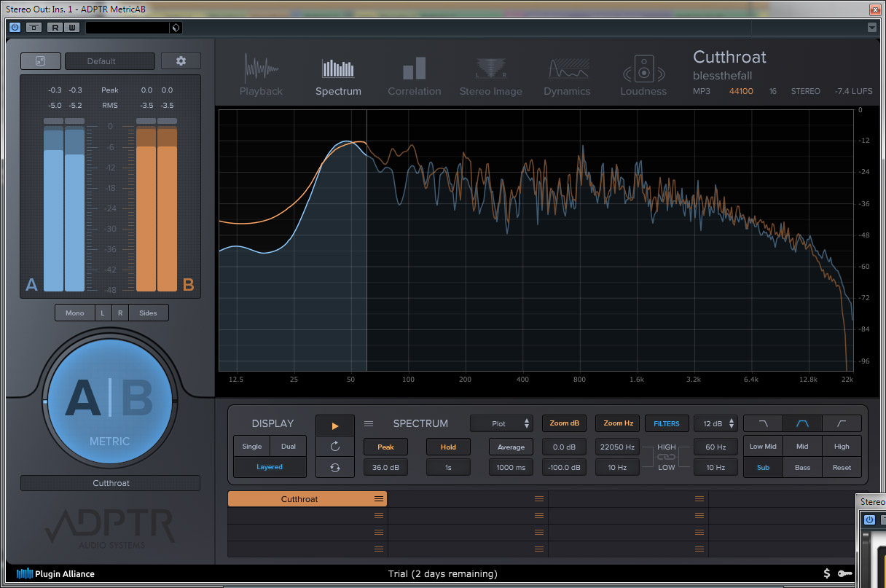Open the Cutthroat slot hamburger menu

379,499
